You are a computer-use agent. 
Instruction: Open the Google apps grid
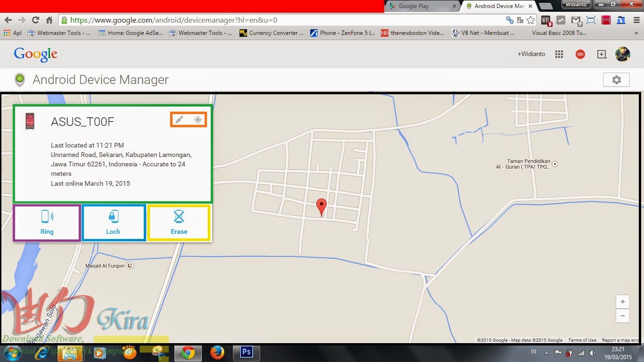559,54
